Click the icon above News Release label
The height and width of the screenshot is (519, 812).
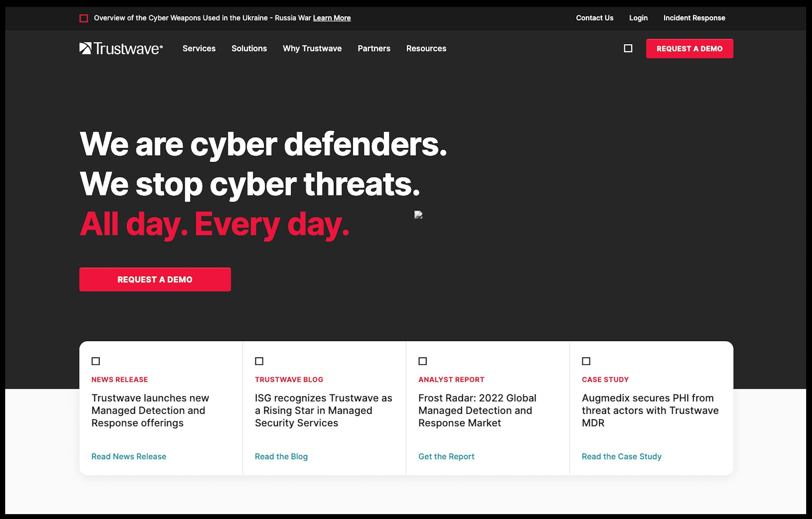click(x=96, y=361)
